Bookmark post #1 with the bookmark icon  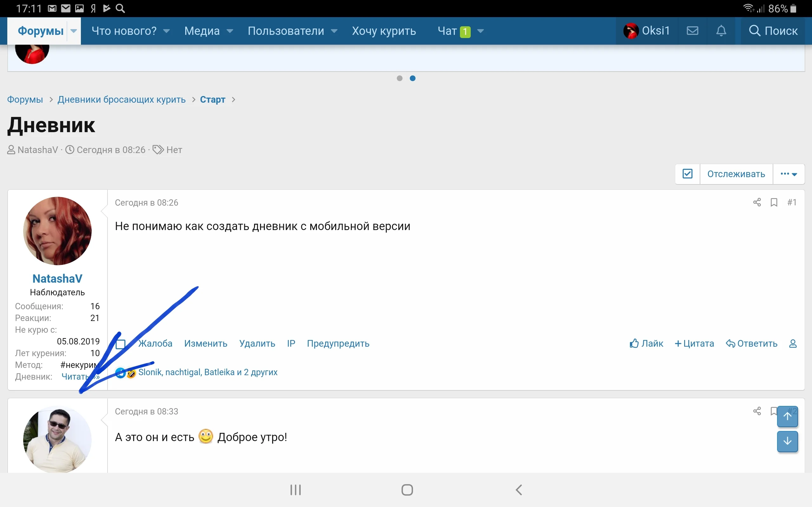(x=774, y=202)
